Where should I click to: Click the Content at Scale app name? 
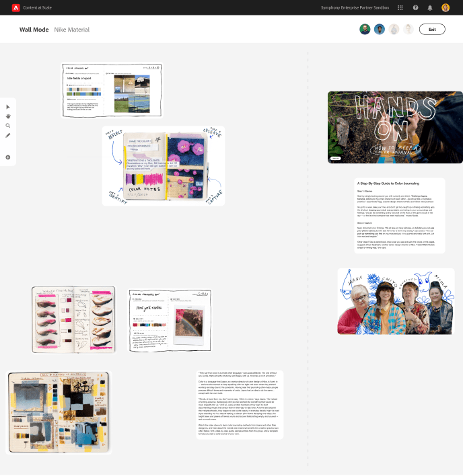[38, 7]
